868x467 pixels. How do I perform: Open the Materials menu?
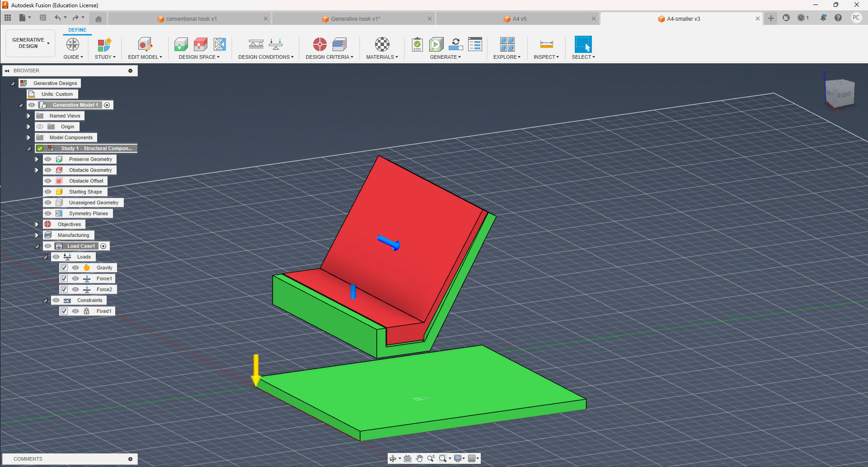coord(382,57)
